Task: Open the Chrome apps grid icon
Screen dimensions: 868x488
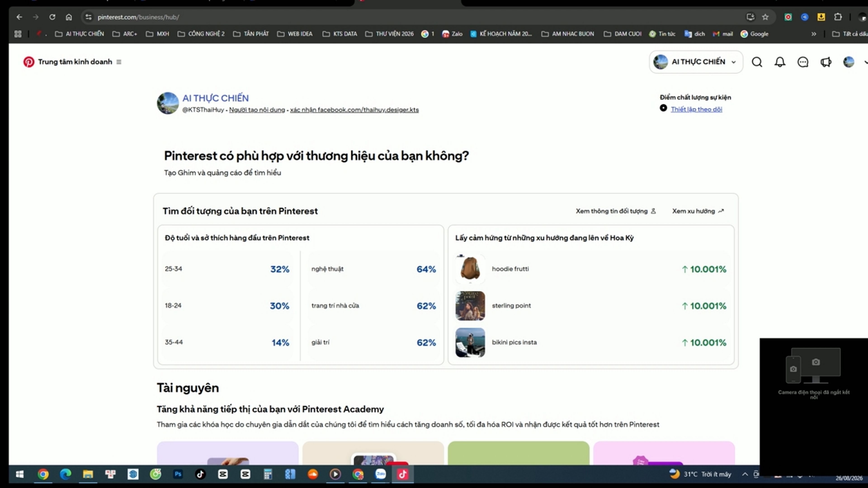Action: coord(18,34)
